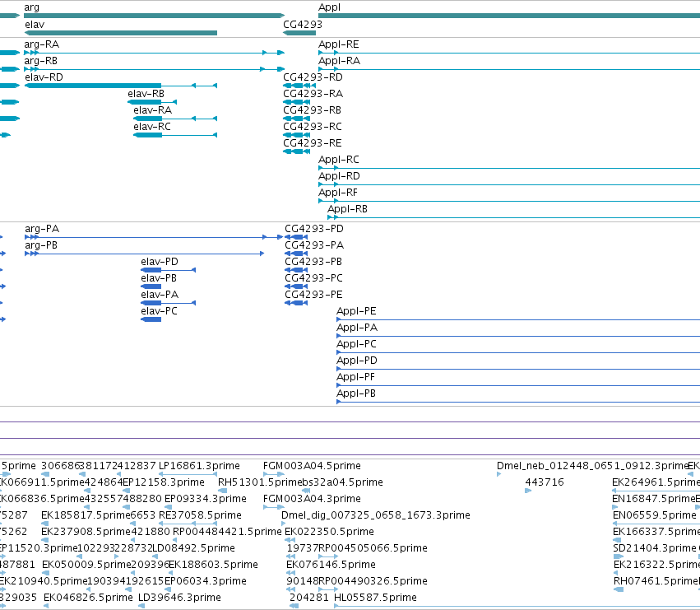
Task: Choose the Appl-PC protein
Action: coord(356,344)
